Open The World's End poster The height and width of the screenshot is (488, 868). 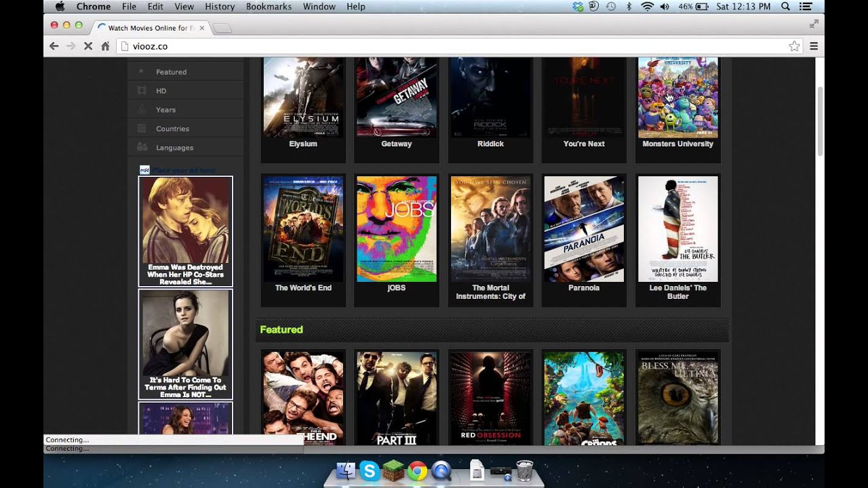pyautogui.click(x=303, y=229)
